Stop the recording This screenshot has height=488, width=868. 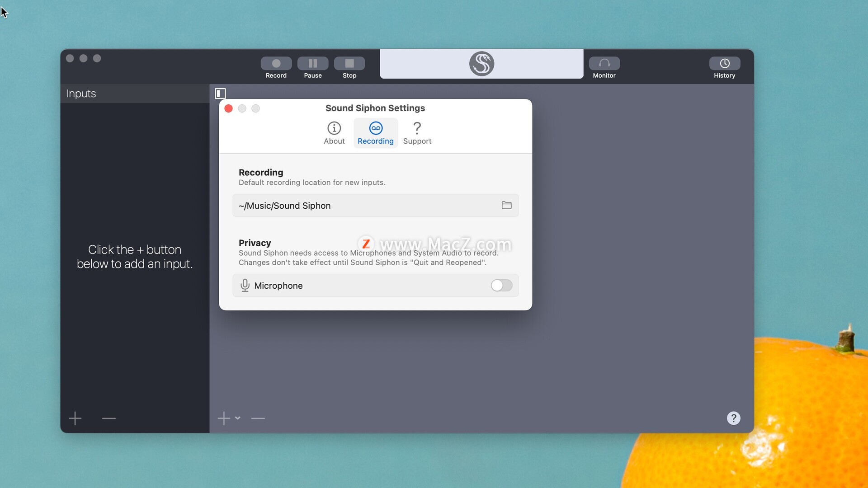point(349,63)
